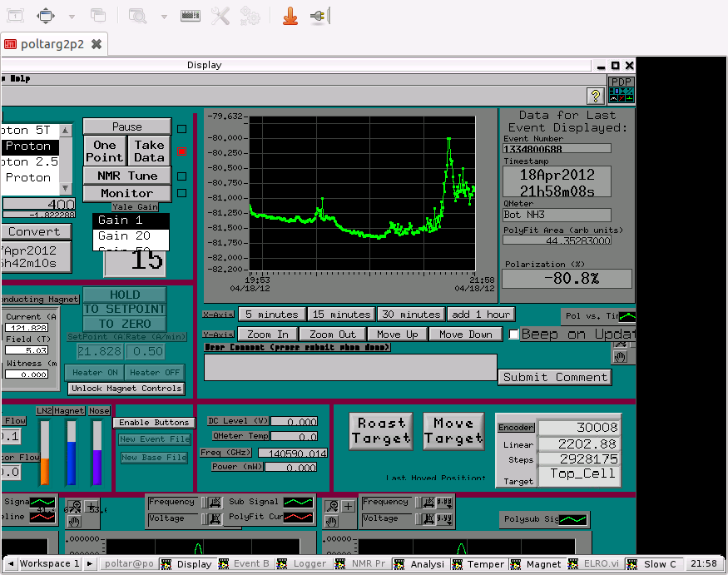Switch to the Magnet window in taskbar
728x575 pixels.
click(537, 564)
